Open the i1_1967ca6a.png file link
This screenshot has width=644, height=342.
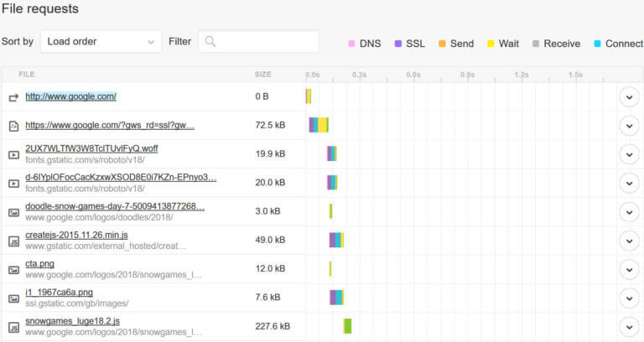coord(60,293)
